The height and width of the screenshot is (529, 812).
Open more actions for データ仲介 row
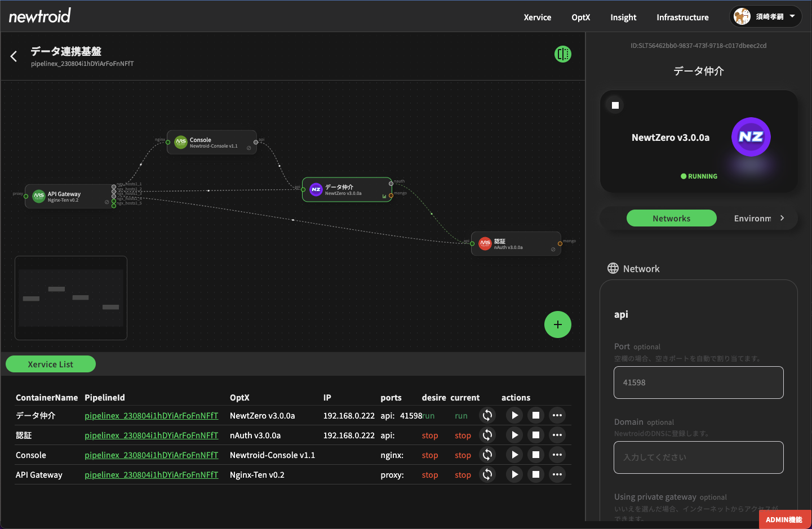coord(557,415)
